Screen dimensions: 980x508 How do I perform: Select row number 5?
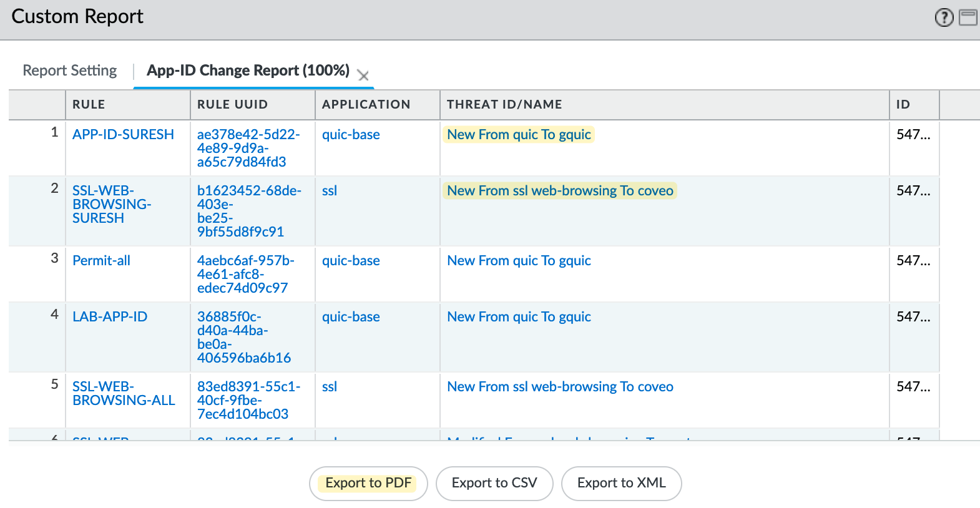55,384
